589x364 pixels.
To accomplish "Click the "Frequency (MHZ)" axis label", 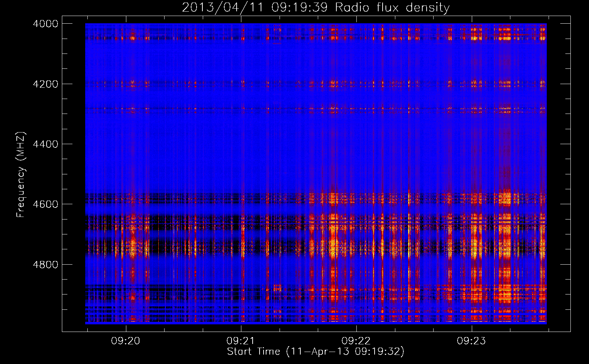I will [x=21, y=175].
